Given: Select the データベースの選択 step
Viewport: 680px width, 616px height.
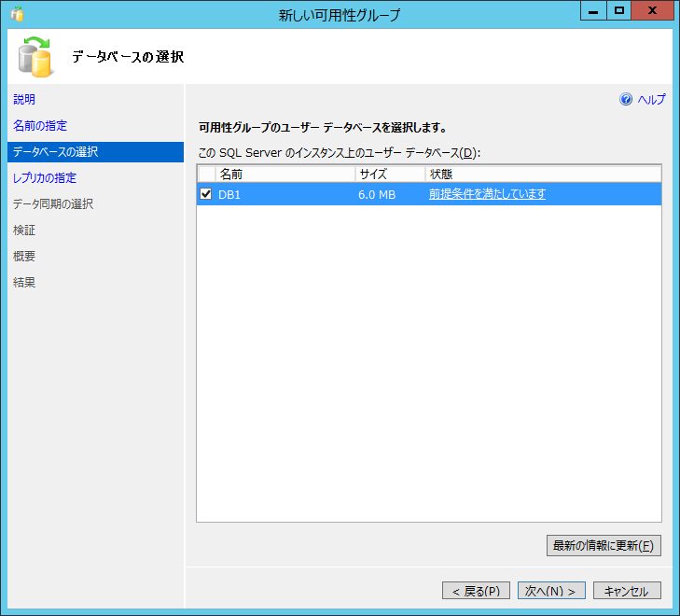Looking at the screenshot, I should pyautogui.click(x=56, y=151).
